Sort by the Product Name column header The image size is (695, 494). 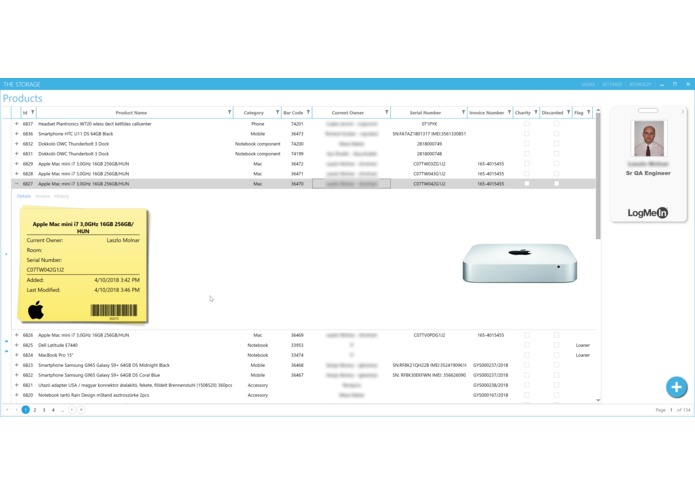[131, 113]
